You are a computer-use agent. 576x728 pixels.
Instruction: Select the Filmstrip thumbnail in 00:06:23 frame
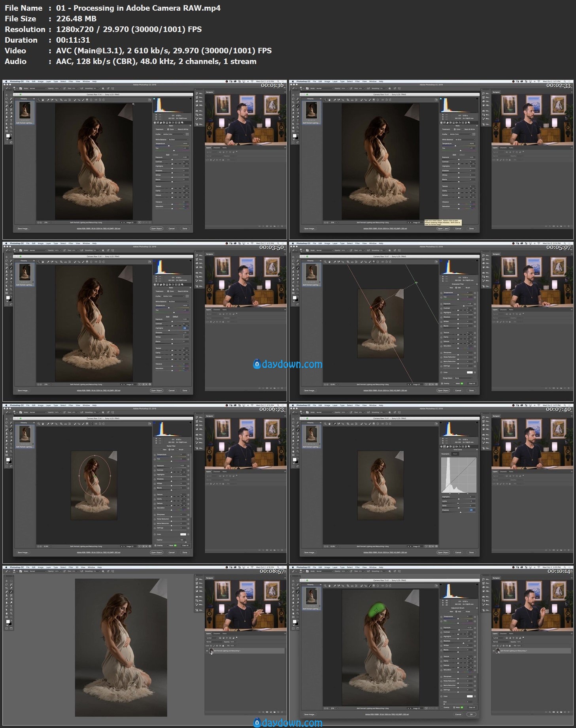point(25,435)
